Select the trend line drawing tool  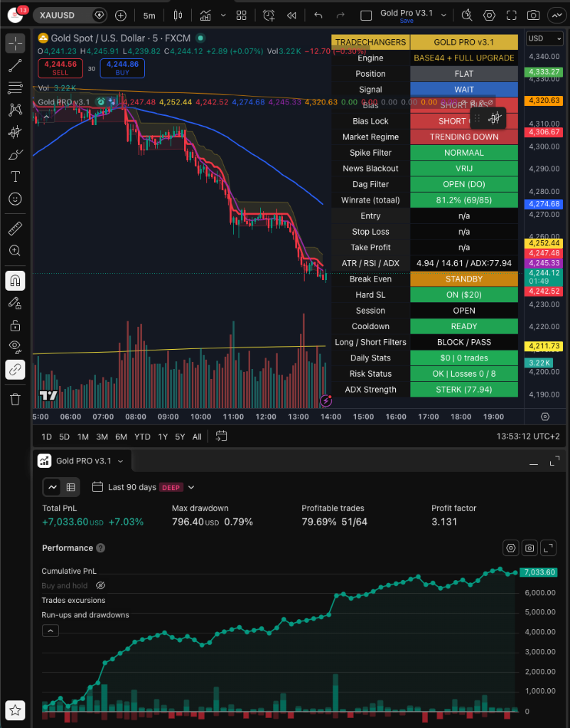(x=16, y=65)
